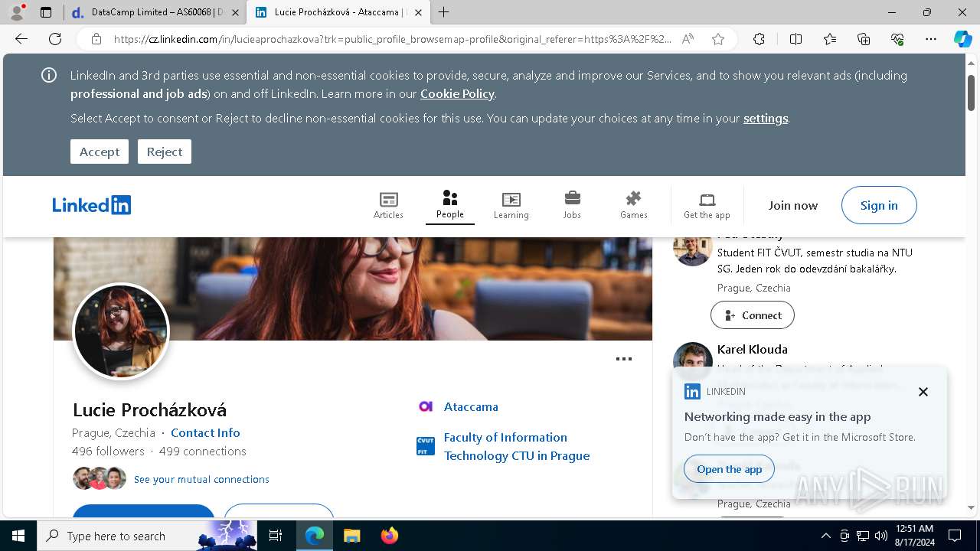Open a new browser tab
Screen dimensions: 980x551
pyautogui.click(x=444, y=12)
